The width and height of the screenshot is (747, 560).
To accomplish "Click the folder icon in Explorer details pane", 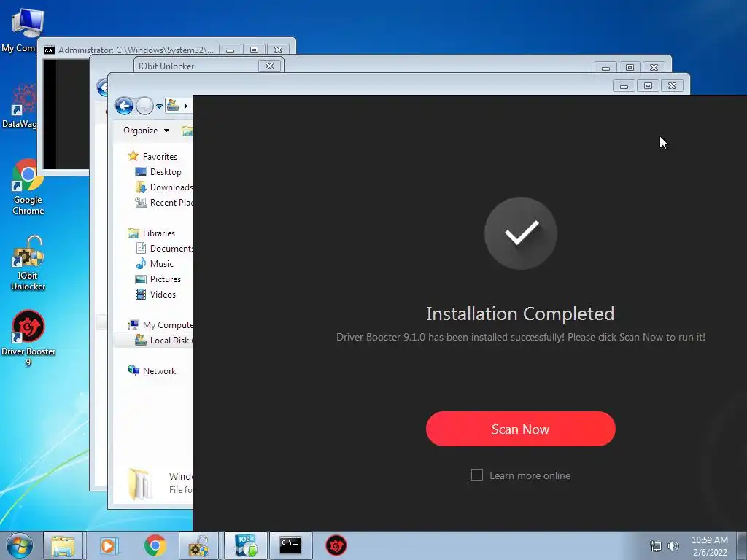I will (141, 483).
